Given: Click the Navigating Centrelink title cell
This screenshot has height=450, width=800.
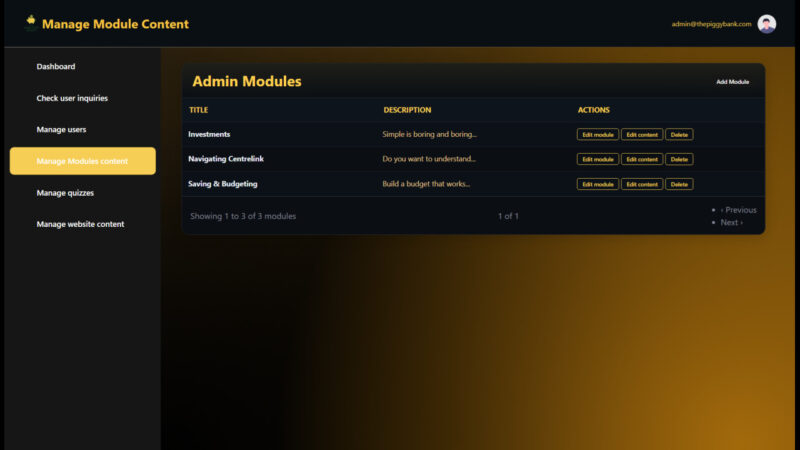Looking at the screenshot, I should [x=226, y=159].
